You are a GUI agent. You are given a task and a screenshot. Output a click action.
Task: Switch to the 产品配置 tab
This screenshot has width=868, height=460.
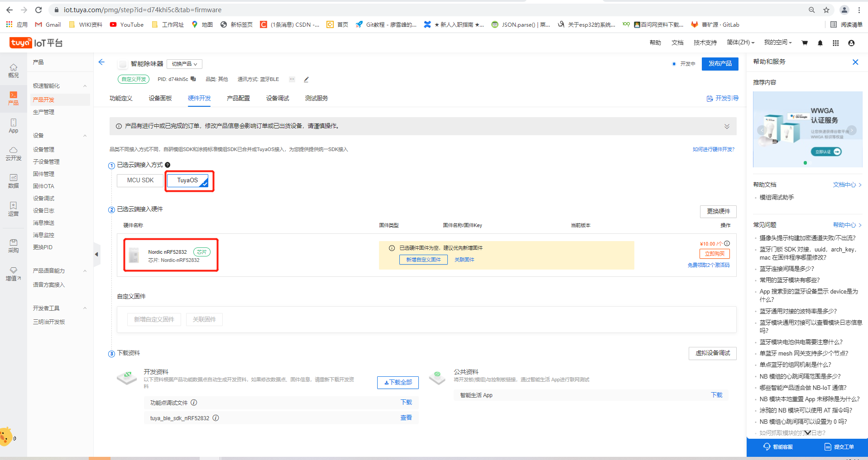238,98
